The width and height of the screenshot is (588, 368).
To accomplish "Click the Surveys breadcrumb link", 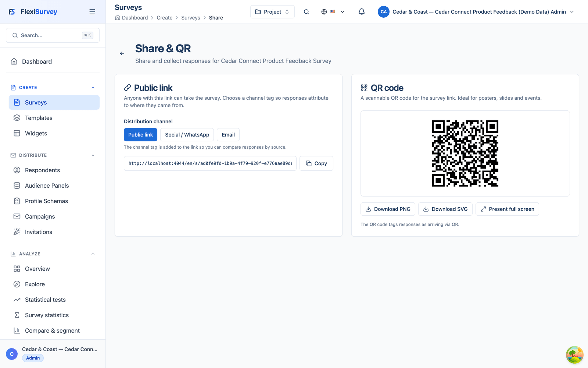I will click(191, 18).
